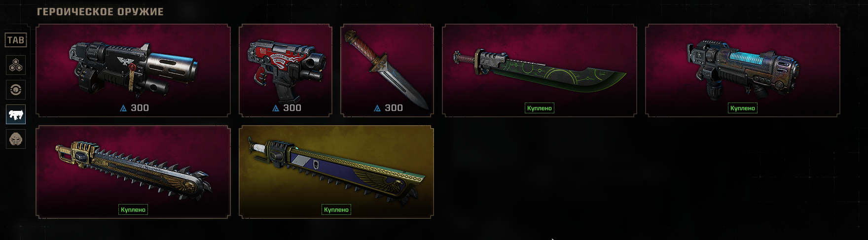This screenshot has width=868, height=240.
Task: Select the green power sword card
Action: [x=540, y=70]
